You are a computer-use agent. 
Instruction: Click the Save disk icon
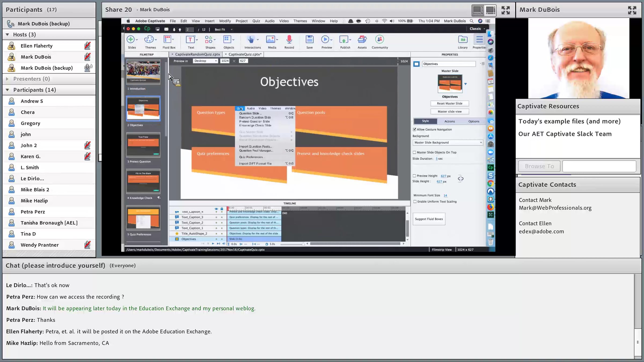tap(309, 40)
